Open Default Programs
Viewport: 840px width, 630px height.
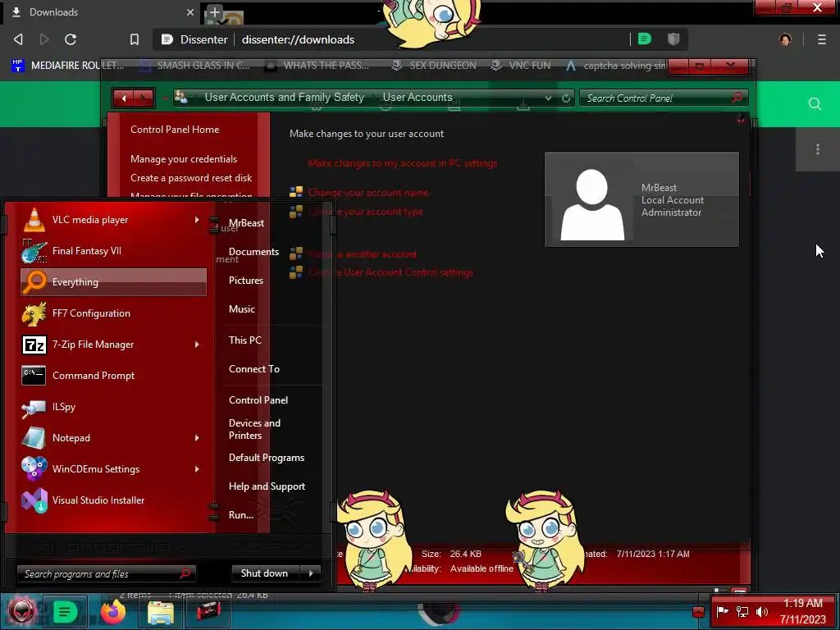click(267, 458)
